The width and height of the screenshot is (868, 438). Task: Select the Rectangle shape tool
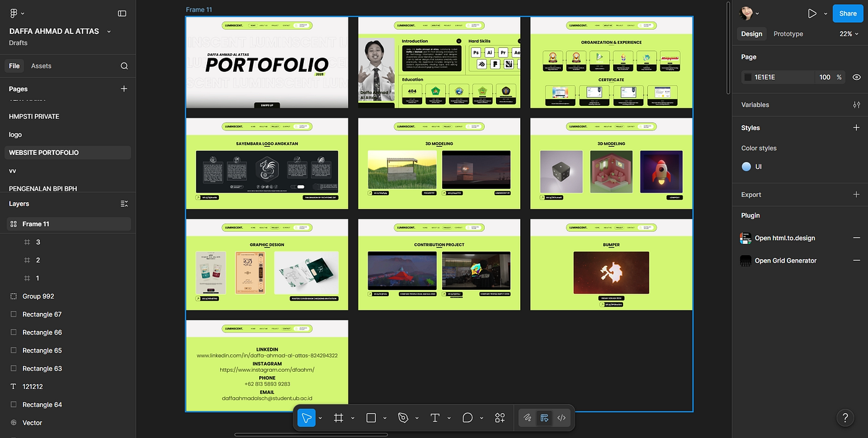pos(371,418)
